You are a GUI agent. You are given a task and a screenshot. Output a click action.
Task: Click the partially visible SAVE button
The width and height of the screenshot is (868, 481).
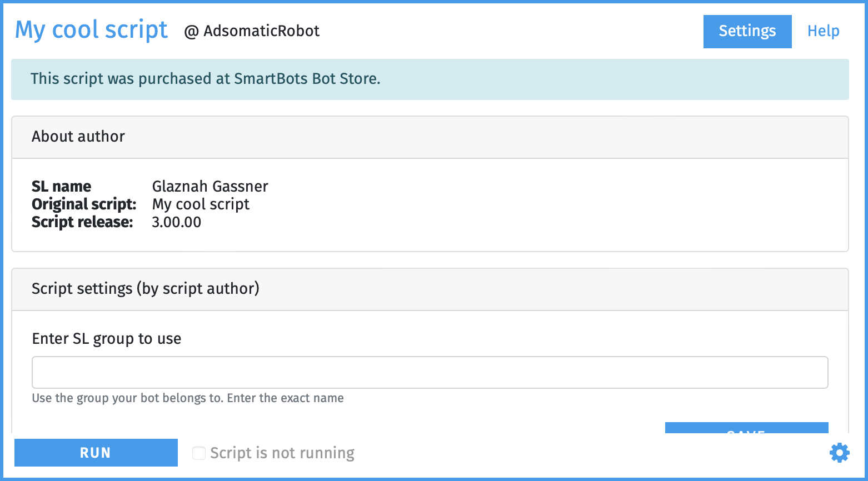click(746, 428)
